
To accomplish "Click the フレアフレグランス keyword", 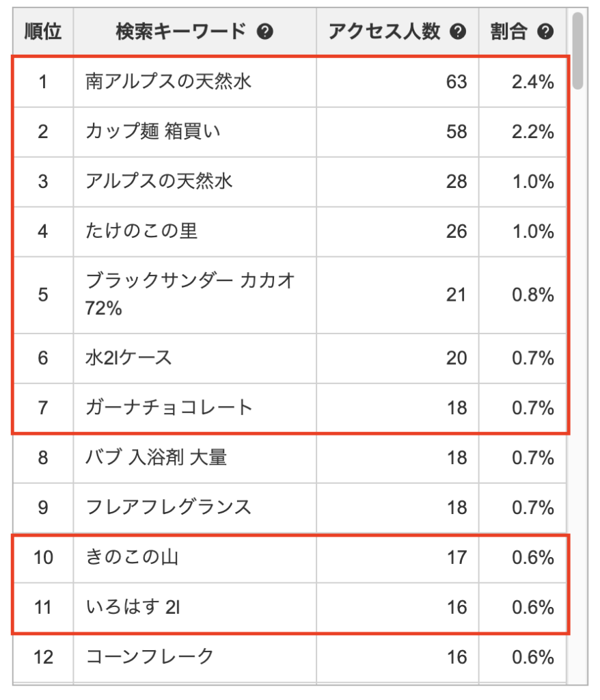I will coord(169,507).
